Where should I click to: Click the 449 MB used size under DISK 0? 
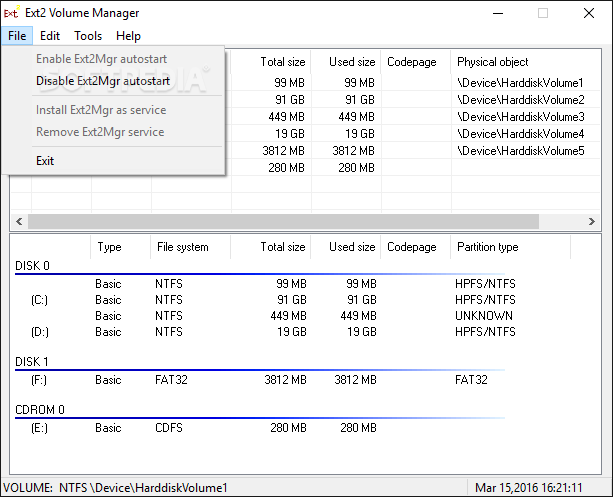[x=358, y=316]
